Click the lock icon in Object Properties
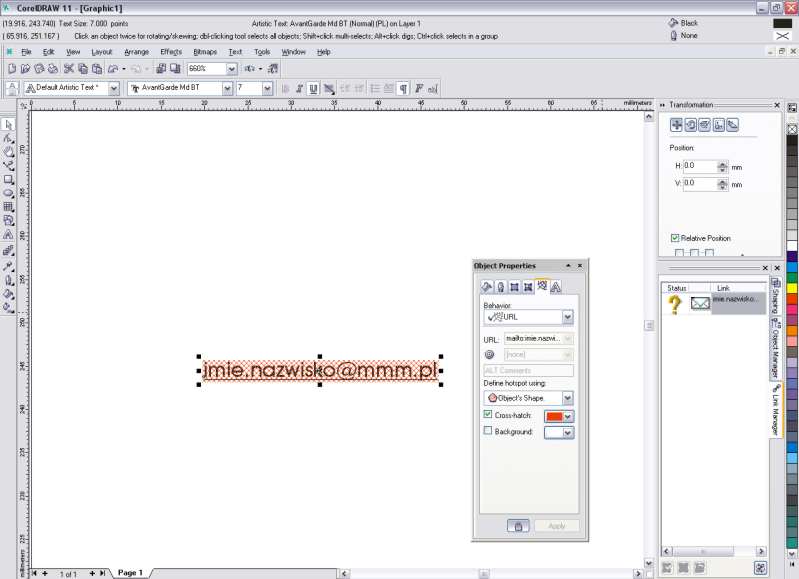Viewport: 799px width, 579px height. 516,525
